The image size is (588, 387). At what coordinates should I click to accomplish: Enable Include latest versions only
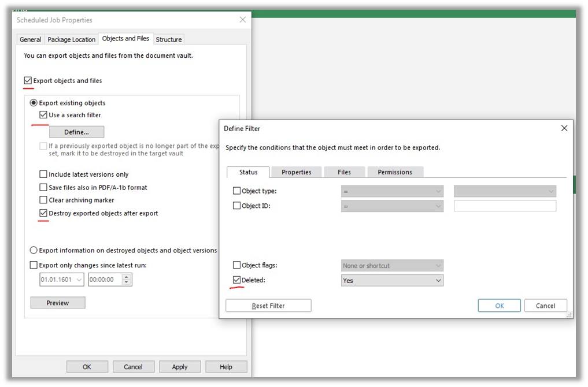pos(43,174)
